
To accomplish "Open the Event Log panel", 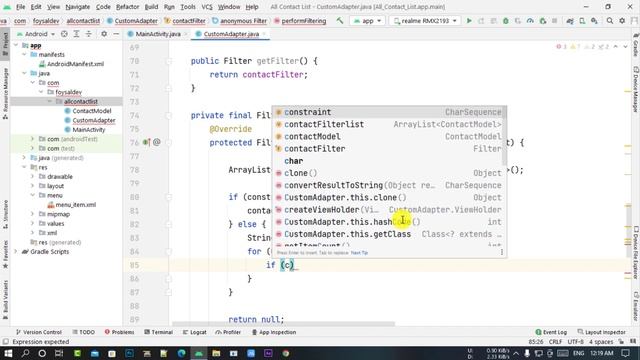I will tap(551, 332).
